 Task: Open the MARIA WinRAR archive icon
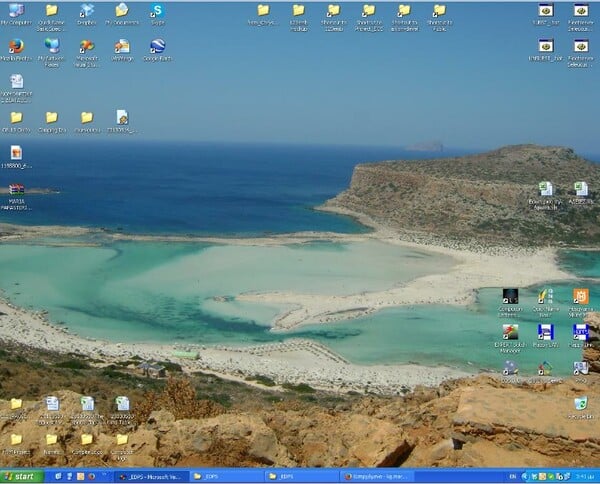coord(16,191)
